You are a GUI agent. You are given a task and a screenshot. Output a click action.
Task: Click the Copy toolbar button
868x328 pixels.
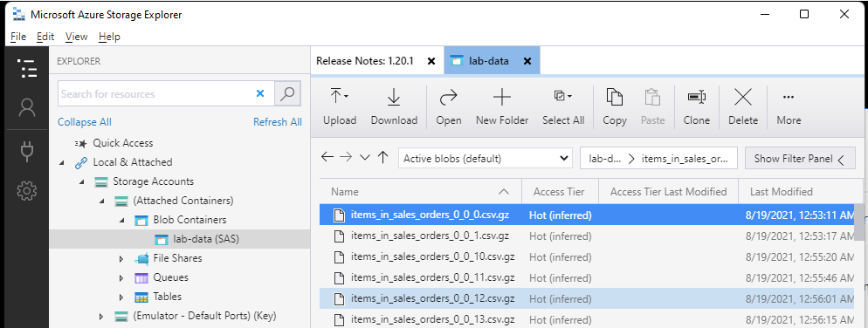click(615, 106)
